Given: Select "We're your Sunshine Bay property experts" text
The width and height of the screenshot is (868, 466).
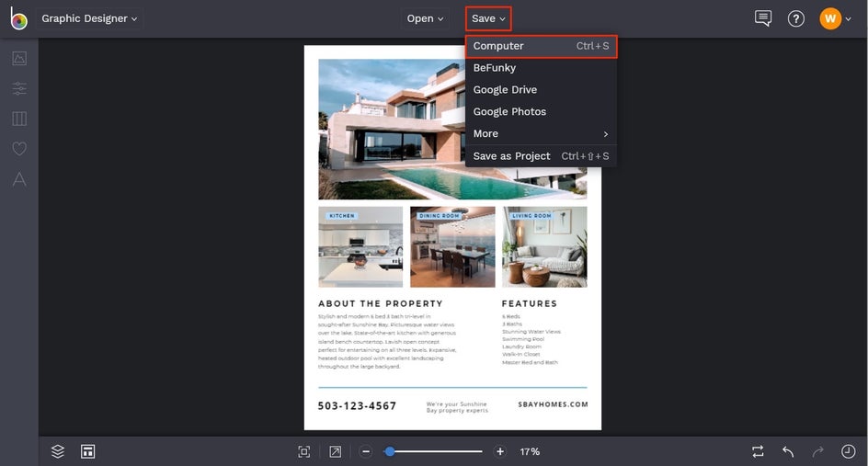Looking at the screenshot, I should [x=457, y=407].
